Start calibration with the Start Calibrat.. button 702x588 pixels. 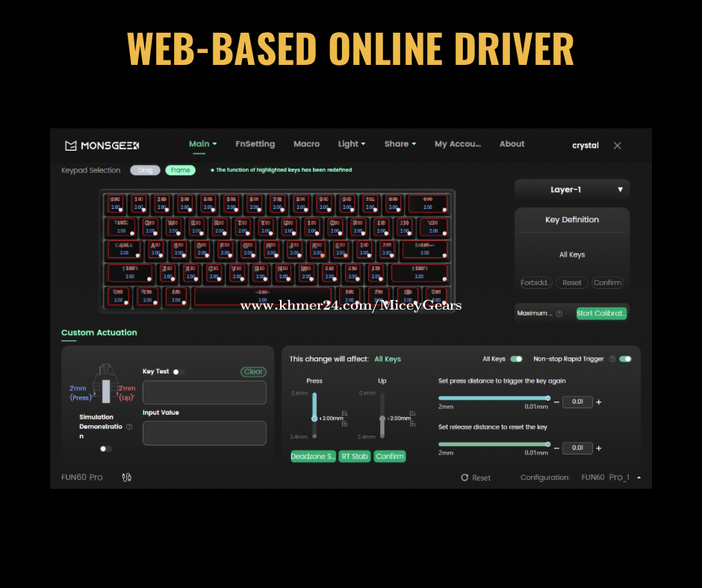pos(601,313)
